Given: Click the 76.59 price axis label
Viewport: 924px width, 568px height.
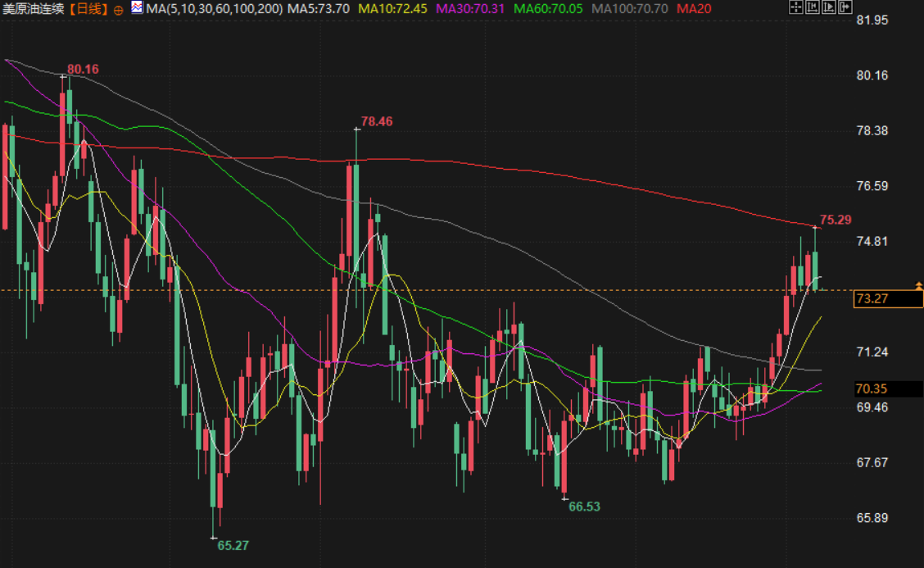Looking at the screenshot, I should point(872,186).
